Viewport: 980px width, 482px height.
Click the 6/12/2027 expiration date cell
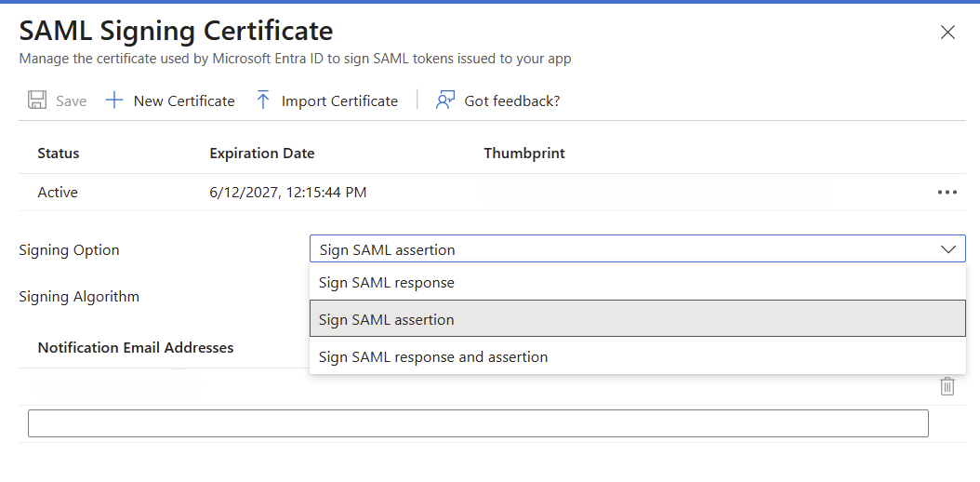tap(287, 193)
